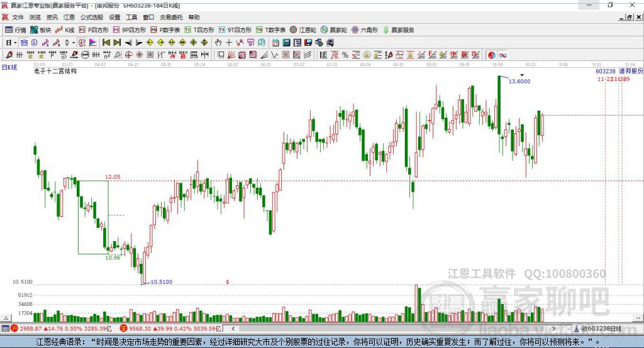This screenshot has width=644, height=348.
Task: Select the hand pan tool
Action: pos(218,43)
